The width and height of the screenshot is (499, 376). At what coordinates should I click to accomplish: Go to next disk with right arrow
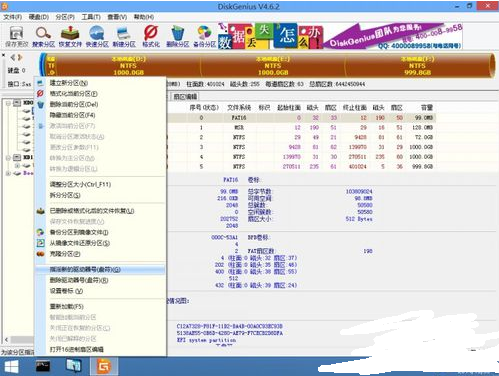coord(20,57)
